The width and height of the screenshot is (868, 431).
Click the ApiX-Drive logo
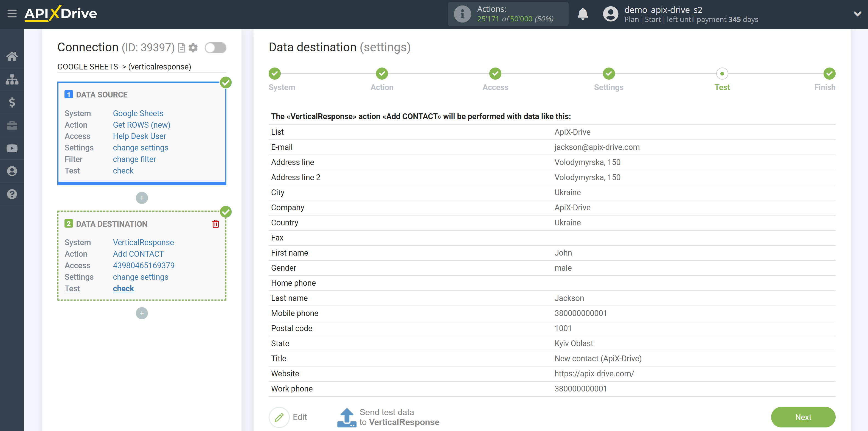[61, 13]
